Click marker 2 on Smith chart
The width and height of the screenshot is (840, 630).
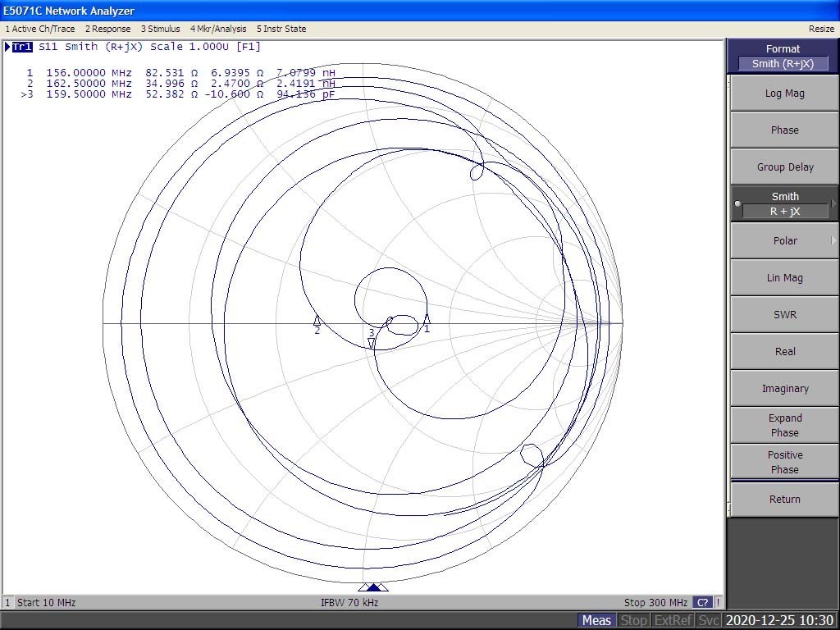tap(317, 325)
